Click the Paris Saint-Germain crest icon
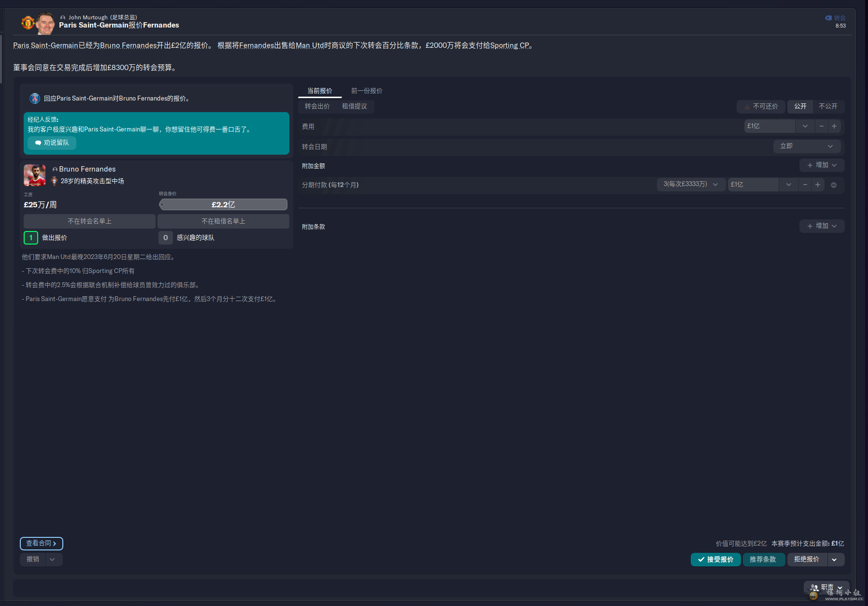The height and width of the screenshot is (606, 868). [35, 99]
